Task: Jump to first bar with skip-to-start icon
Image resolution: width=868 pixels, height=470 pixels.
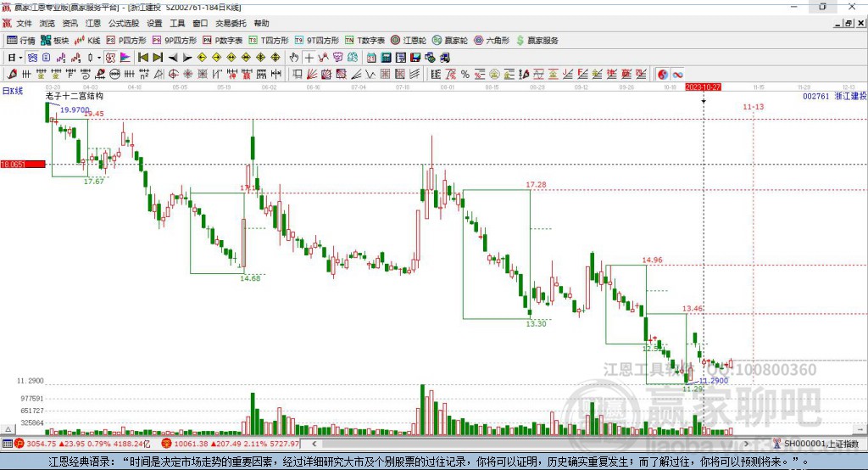Action: click(143, 58)
